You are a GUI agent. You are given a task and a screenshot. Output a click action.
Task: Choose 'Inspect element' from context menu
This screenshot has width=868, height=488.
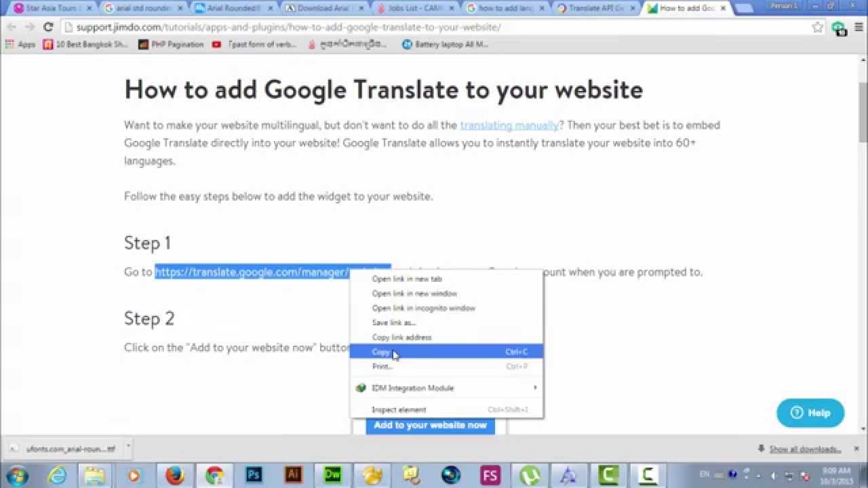[x=446, y=409]
